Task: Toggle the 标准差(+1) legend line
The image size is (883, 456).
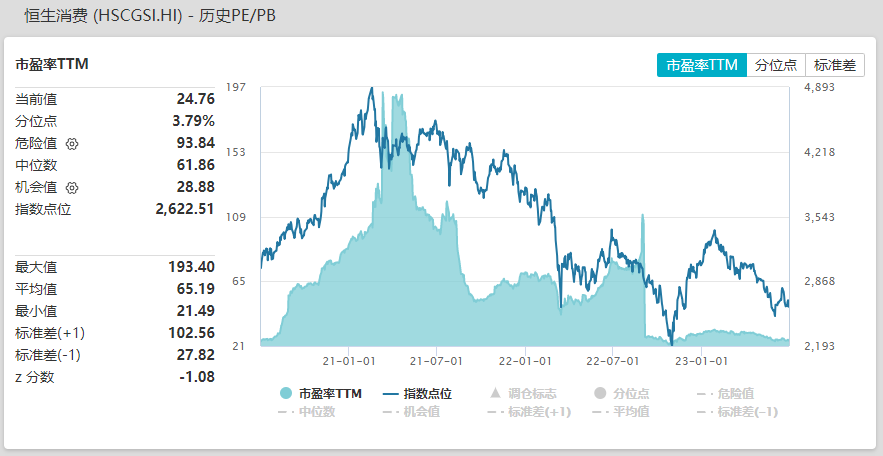Action: coord(529,412)
